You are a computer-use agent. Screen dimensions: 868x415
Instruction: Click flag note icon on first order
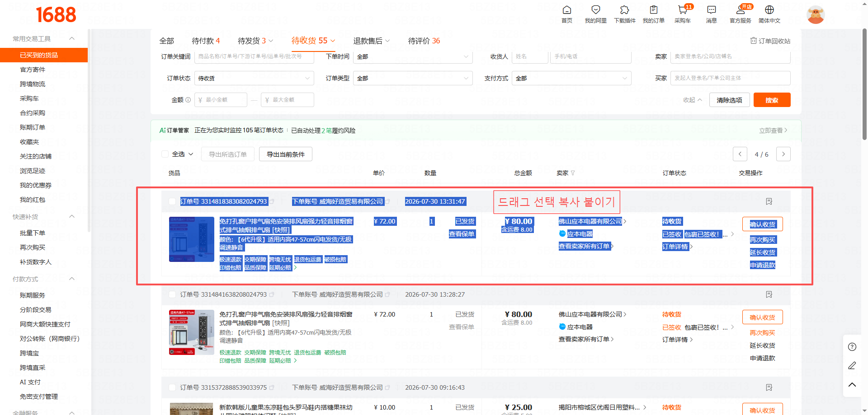(x=769, y=201)
